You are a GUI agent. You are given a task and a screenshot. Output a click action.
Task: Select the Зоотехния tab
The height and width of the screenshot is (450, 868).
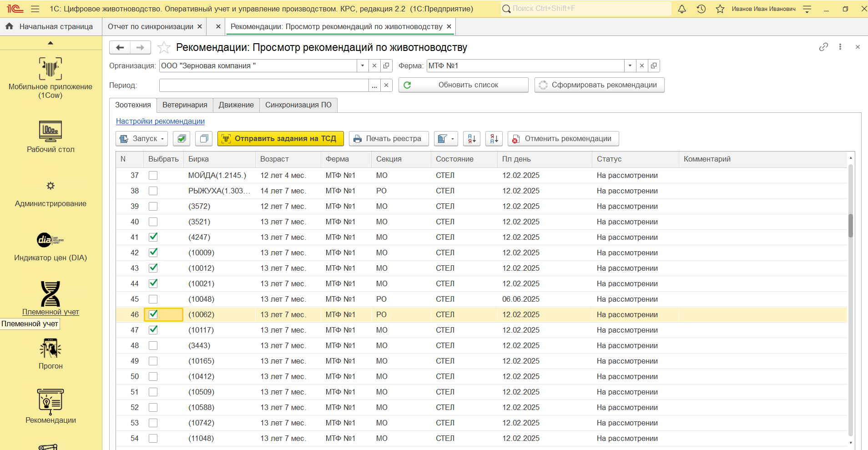pyautogui.click(x=133, y=105)
